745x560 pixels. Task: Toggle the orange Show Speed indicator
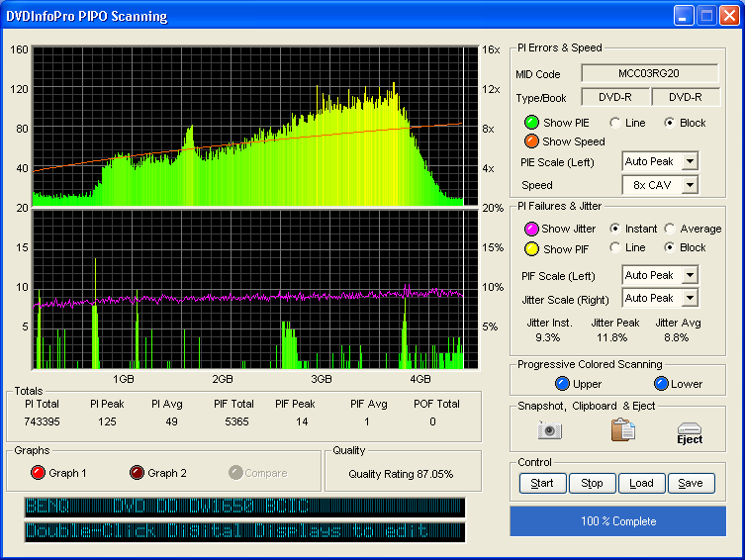(531, 141)
